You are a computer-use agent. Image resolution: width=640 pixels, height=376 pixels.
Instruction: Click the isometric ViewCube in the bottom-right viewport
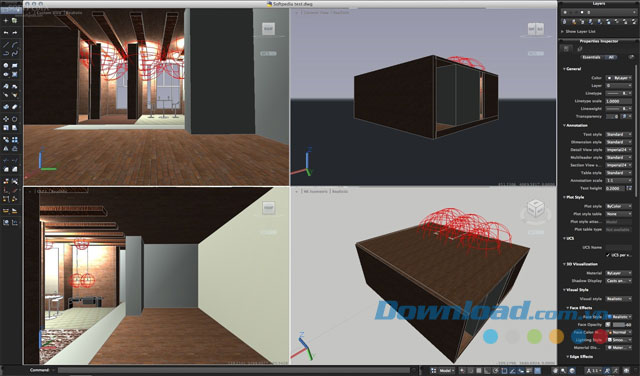pyautogui.click(x=536, y=208)
